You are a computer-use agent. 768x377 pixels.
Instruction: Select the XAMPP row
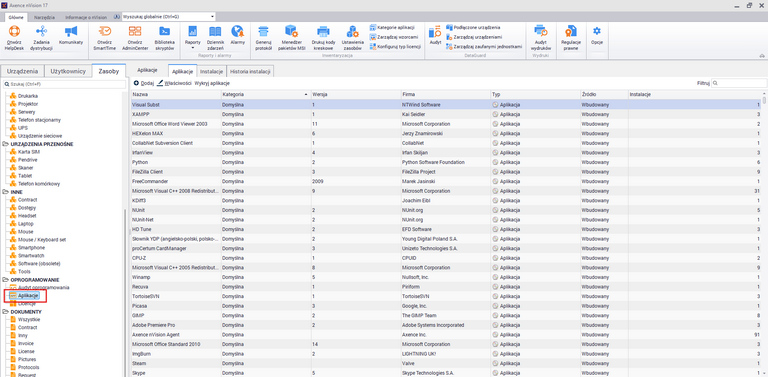pos(447,114)
